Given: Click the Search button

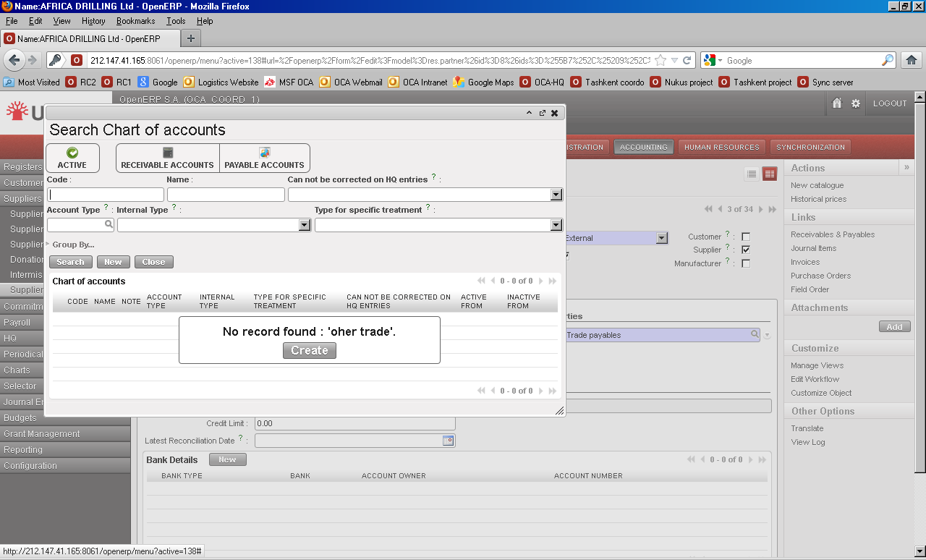Looking at the screenshot, I should [x=70, y=262].
